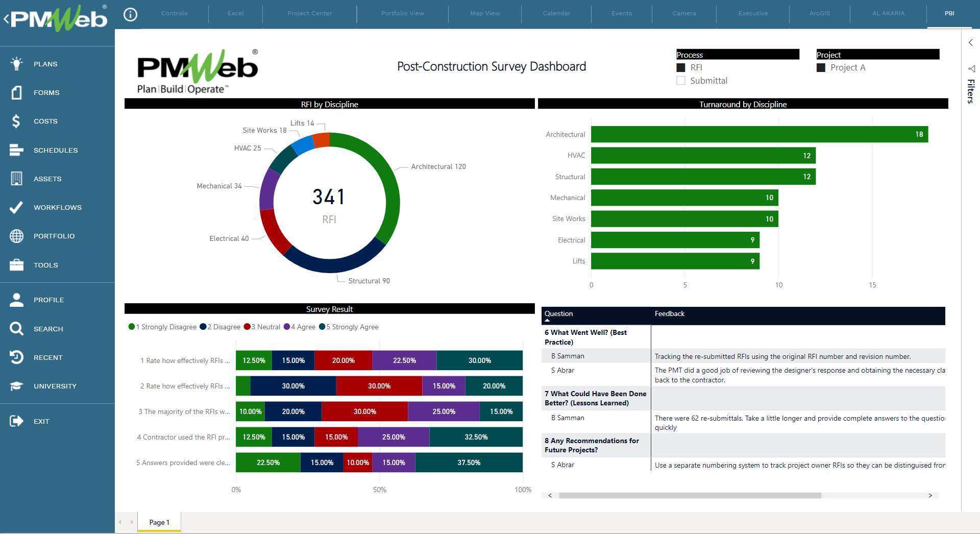Change sort order on Question column
Screen dimensions: 980x534
click(558, 314)
